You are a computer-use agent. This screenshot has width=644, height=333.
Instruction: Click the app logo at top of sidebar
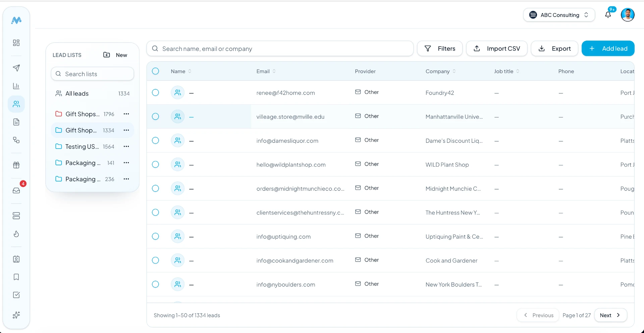coord(16,20)
